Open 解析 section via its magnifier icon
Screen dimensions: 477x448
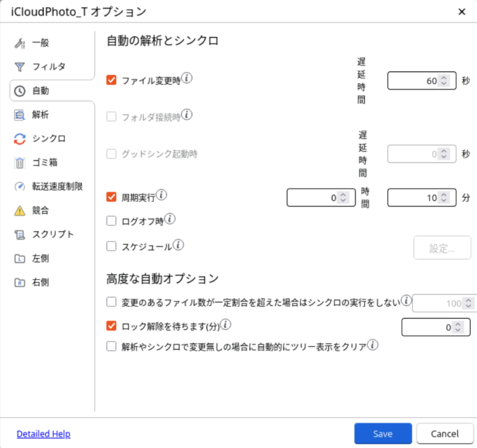pyautogui.click(x=20, y=115)
